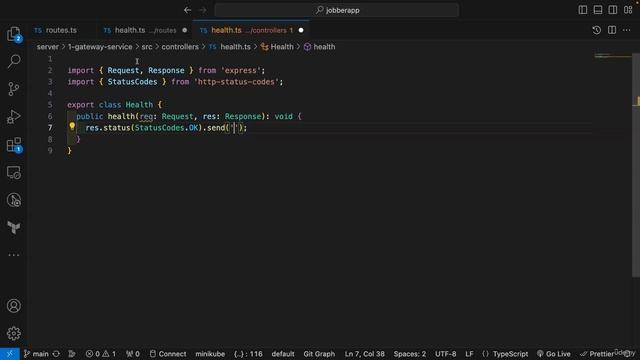Image resolution: width=640 pixels, height=360 pixels.
Task: Open Remote Explorer icon in activity bar
Action: click(x=13, y=173)
